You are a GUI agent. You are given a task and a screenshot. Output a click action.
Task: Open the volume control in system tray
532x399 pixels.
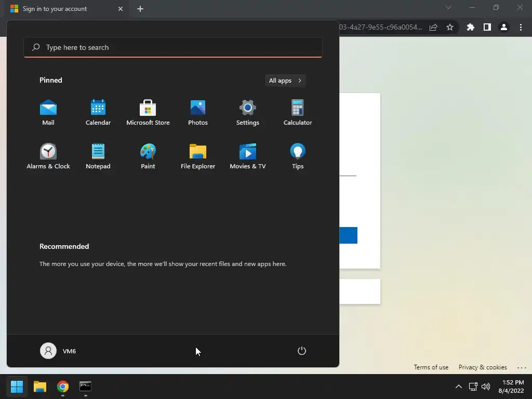tap(486, 387)
